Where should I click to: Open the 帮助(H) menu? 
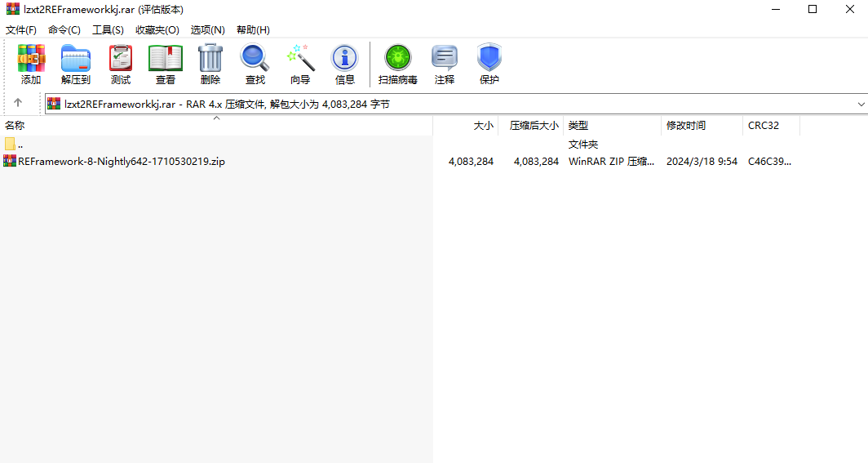[253, 30]
